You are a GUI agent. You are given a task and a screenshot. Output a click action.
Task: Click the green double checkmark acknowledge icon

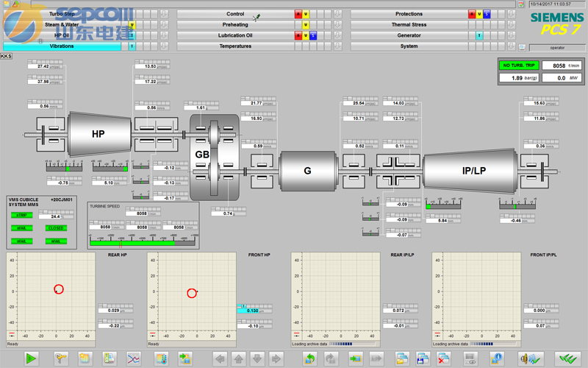(x=565, y=358)
